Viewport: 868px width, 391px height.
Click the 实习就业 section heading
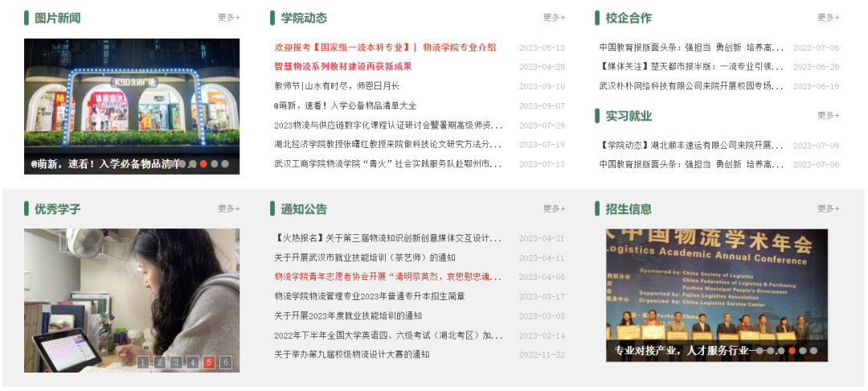(628, 116)
